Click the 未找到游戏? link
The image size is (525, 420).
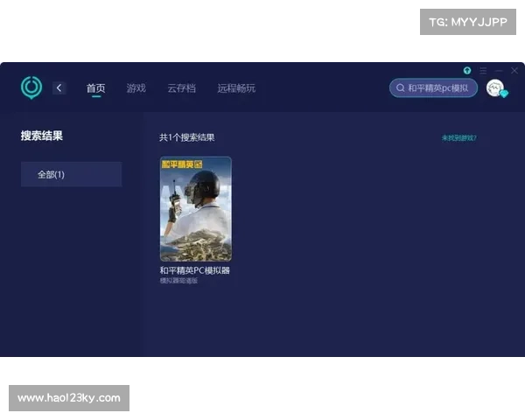(x=458, y=137)
